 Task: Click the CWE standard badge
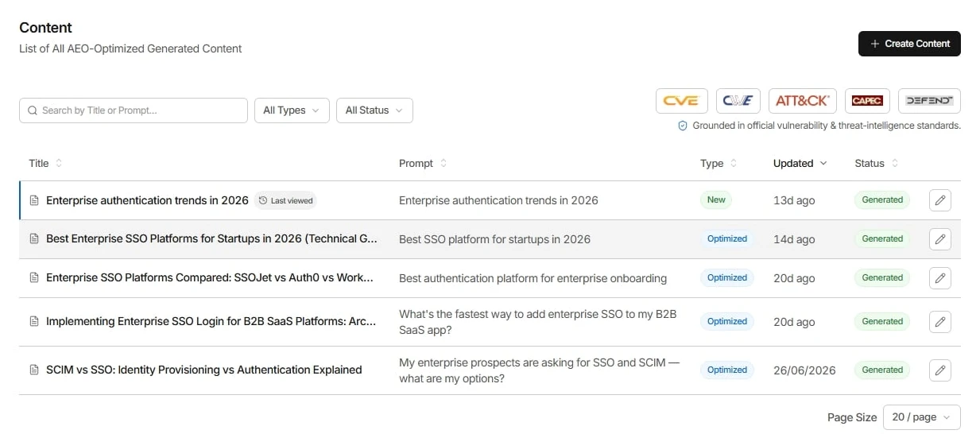[738, 101]
